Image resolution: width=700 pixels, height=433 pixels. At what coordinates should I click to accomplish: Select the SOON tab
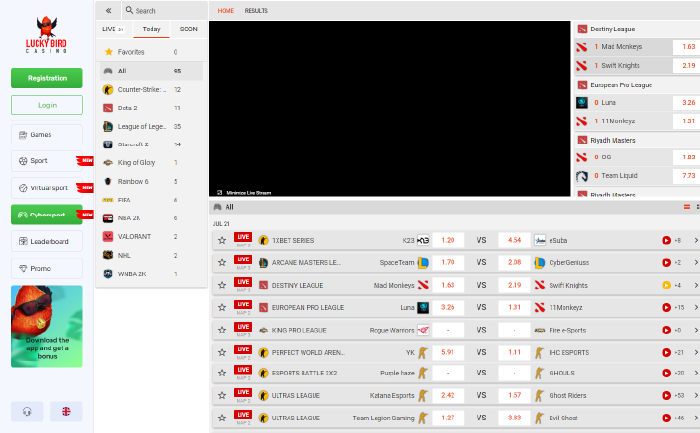[x=188, y=29]
